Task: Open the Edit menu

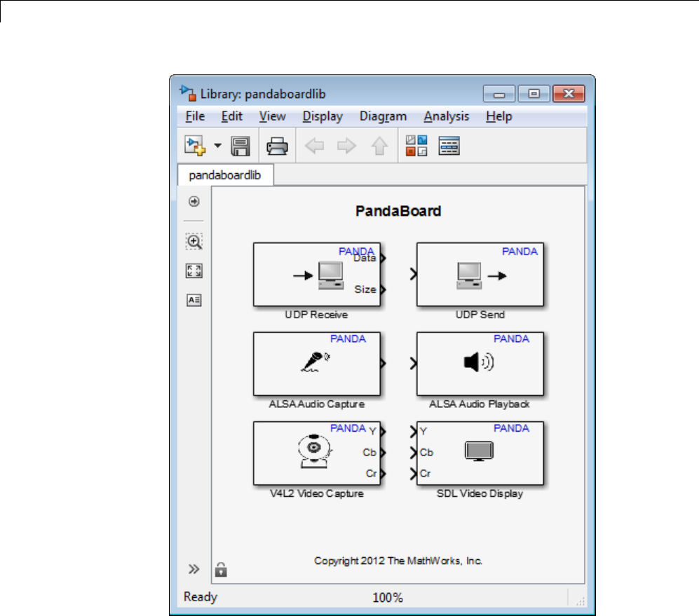Action: tap(232, 116)
